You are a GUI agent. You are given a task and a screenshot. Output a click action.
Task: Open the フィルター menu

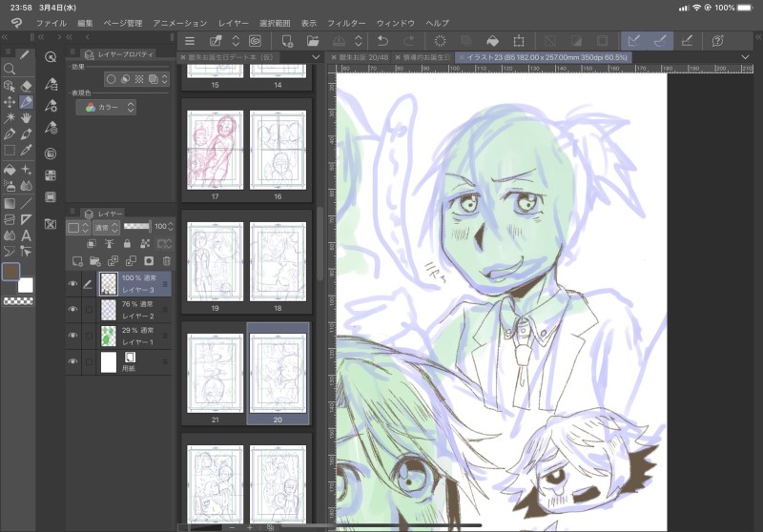pyautogui.click(x=346, y=23)
